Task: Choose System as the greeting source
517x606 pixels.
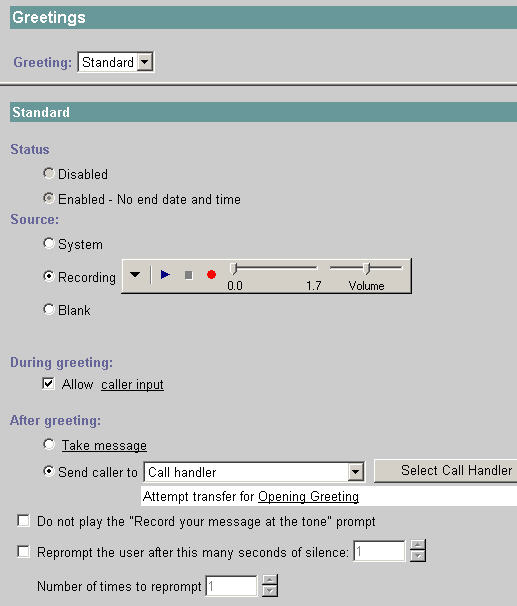Action: tap(49, 243)
